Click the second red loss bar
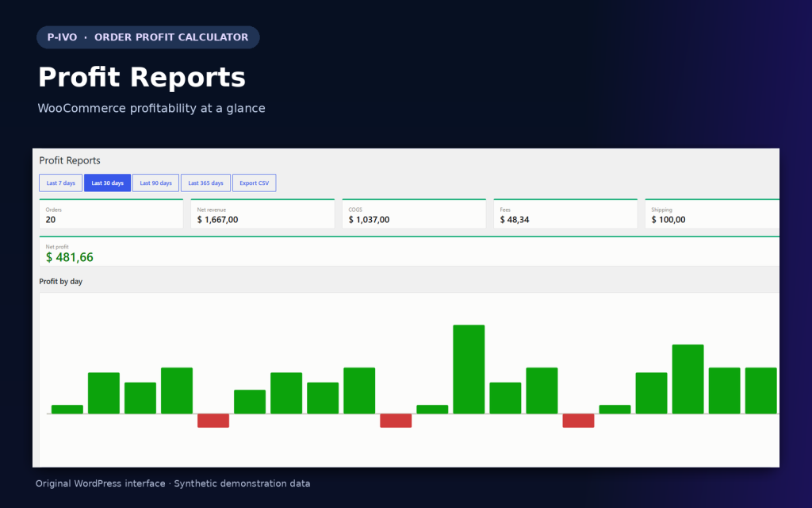 click(x=396, y=421)
